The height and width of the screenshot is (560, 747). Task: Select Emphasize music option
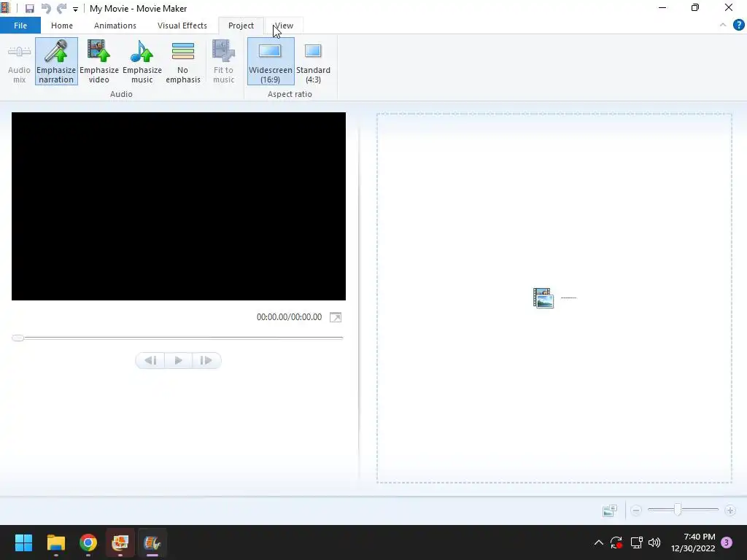click(x=142, y=62)
